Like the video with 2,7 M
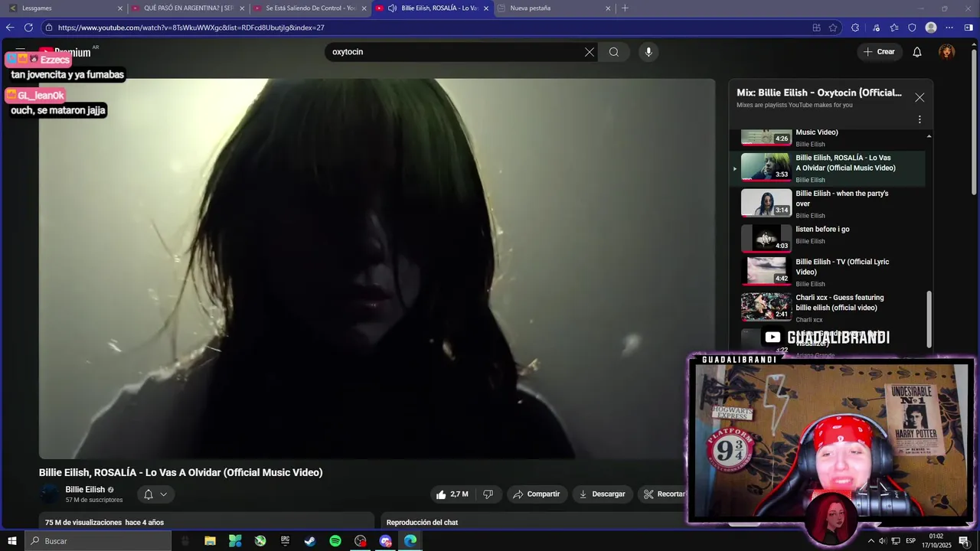Viewport: 980px width, 551px height. 452,494
